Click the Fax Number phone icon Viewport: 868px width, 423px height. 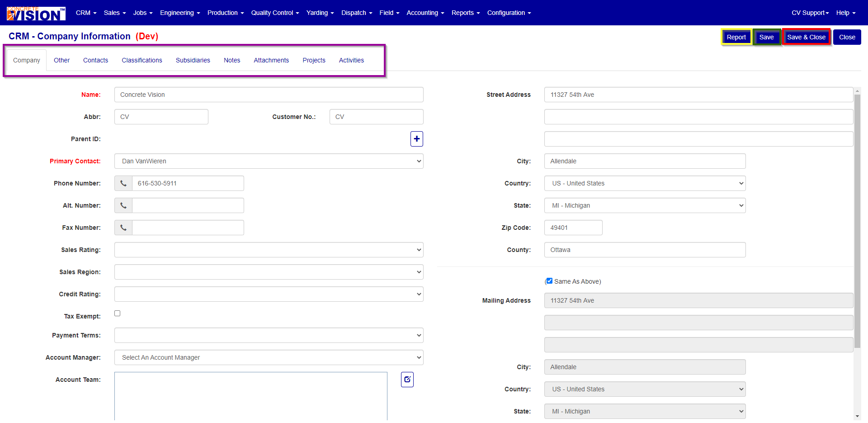pos(123,228)
